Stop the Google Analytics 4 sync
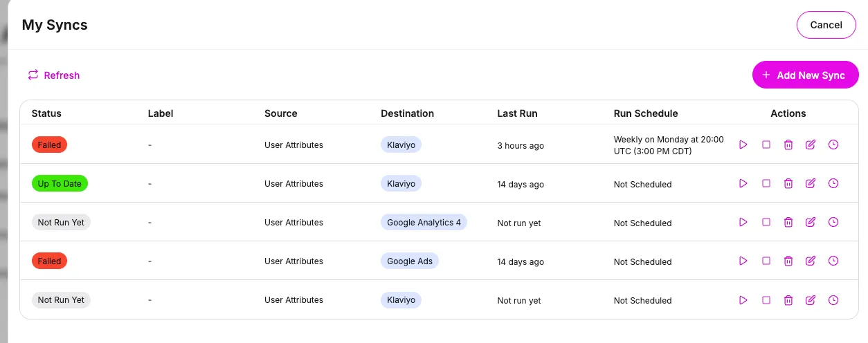This screenshot has height=343, width=868. (766, 222)
